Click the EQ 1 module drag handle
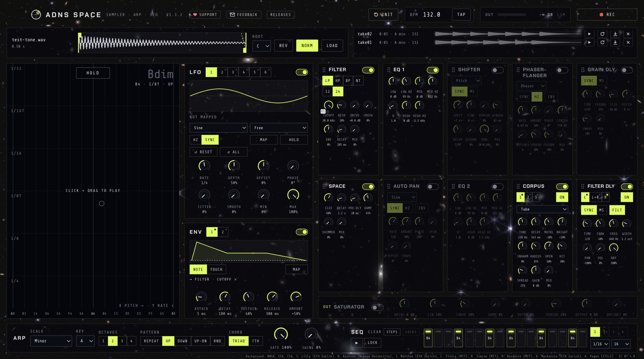Image resolution: width=644 pixels, height=359 pixels. (x=389, y=70)
